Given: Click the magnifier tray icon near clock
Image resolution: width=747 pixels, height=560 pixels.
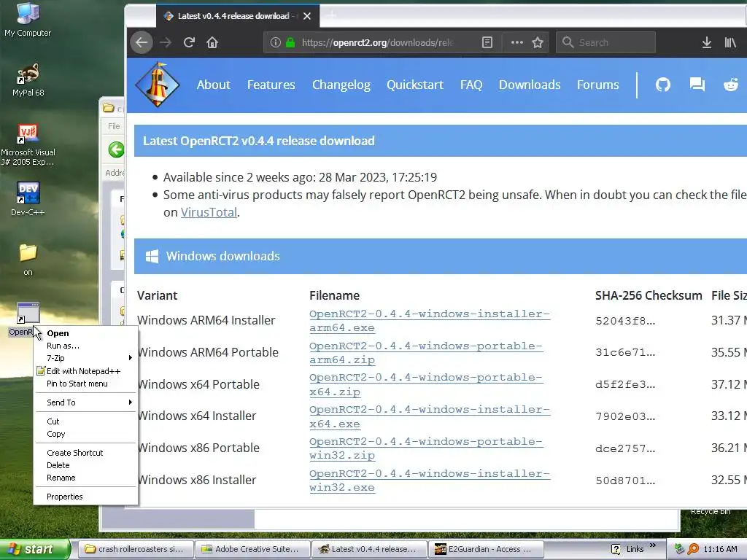Looking at the screenshot, I should 693,549.
